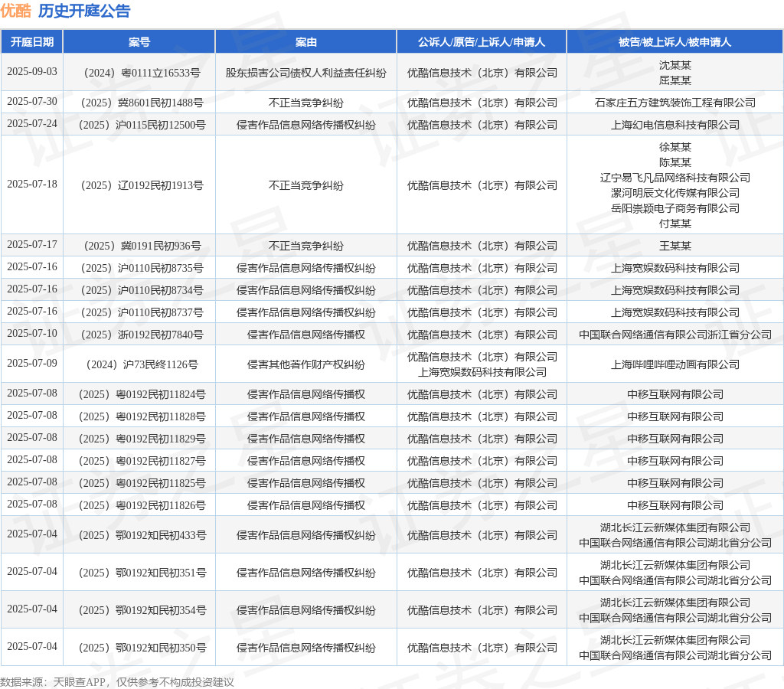The height and width of the screenshot is (689, 784).
Task: Click defendant 中国联合网络通信有限公司浙江省分公司
Action: [x=675, y=335]
